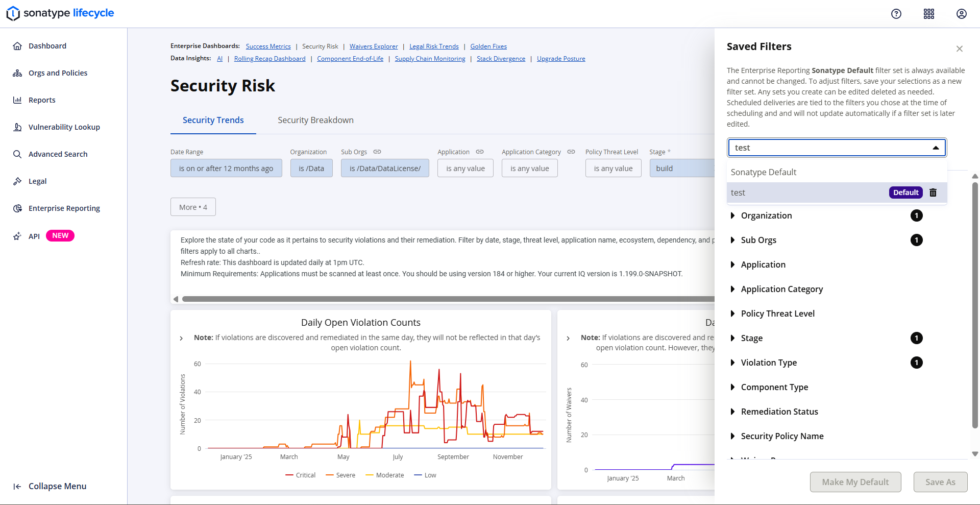Click the Sonatype Lifecycle logo
Image resolution: width=980 pixels, height=505 pixels.
click(60, 13)
